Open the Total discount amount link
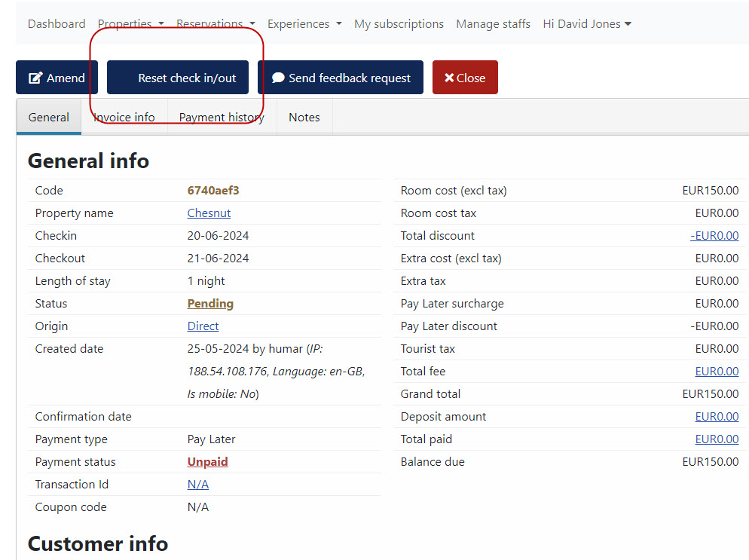Screen dimensions: 749x560 click(714, 236)
